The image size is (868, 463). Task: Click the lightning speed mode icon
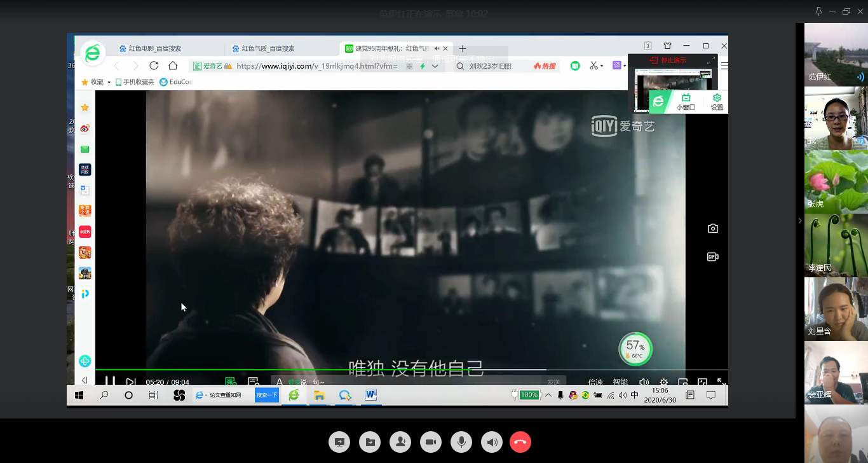click(423, 66)
